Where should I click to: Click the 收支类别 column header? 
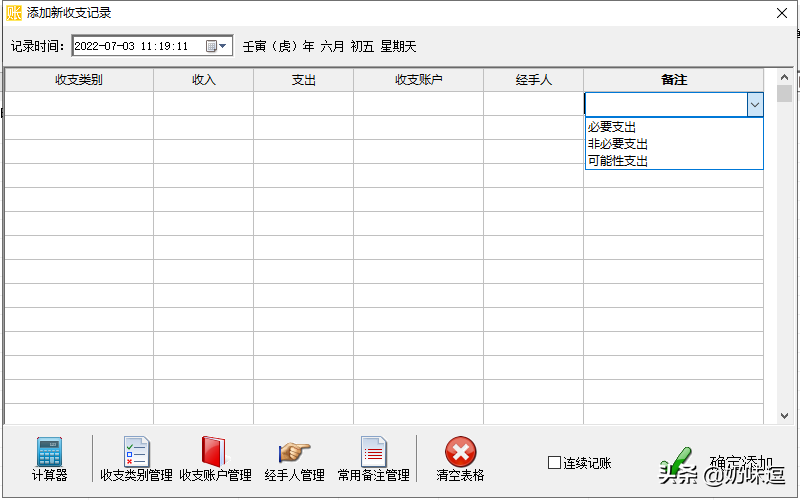point(79,80)
